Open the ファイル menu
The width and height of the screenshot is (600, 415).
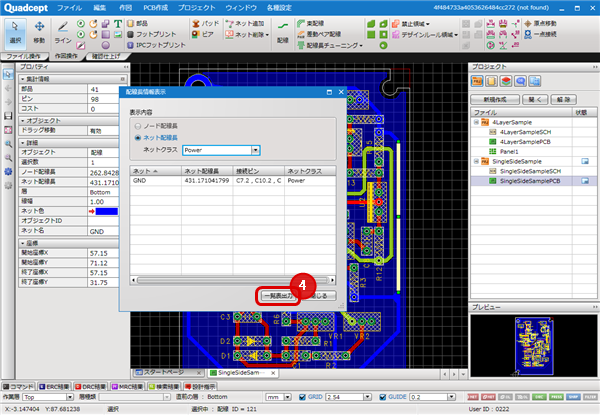[x=70, y=8]
